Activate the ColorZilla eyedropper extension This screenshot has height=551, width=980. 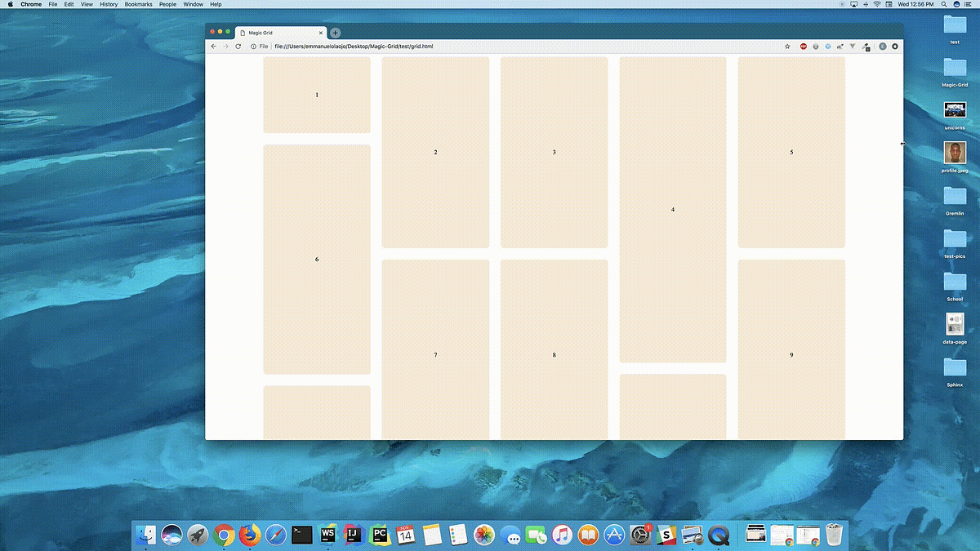[866, 47]
